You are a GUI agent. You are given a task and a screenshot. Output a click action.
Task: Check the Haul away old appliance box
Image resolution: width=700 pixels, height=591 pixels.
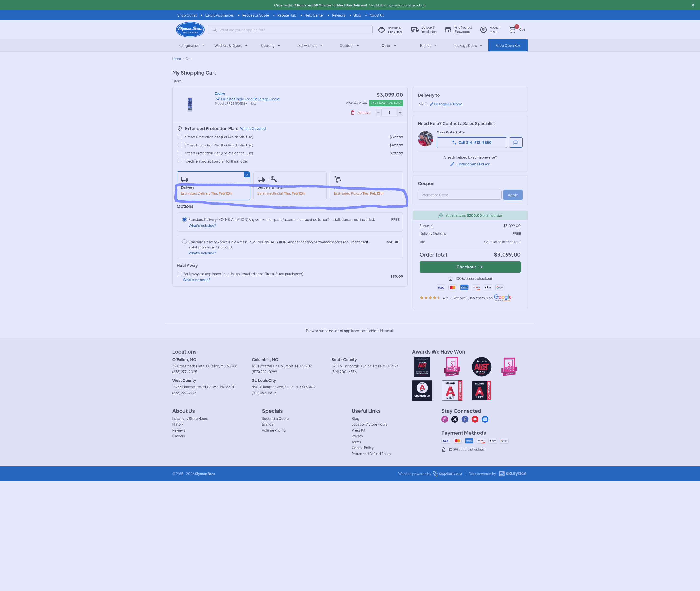(179, 274)
